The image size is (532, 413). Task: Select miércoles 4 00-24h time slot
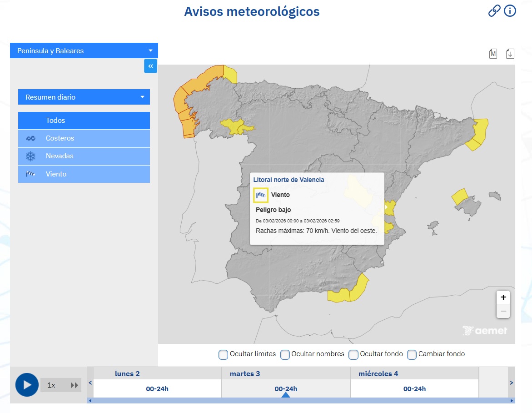[414, 389]
